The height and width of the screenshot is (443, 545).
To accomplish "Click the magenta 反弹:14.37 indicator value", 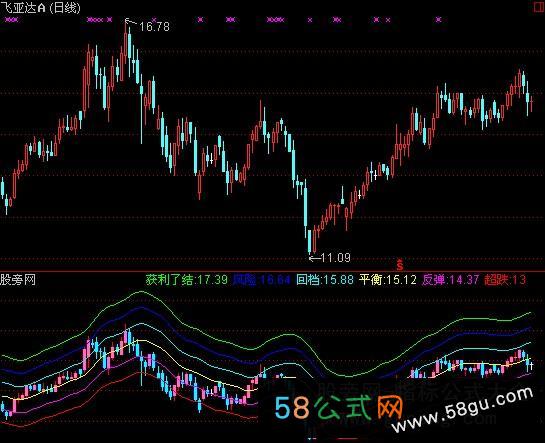I will point(450,279).
